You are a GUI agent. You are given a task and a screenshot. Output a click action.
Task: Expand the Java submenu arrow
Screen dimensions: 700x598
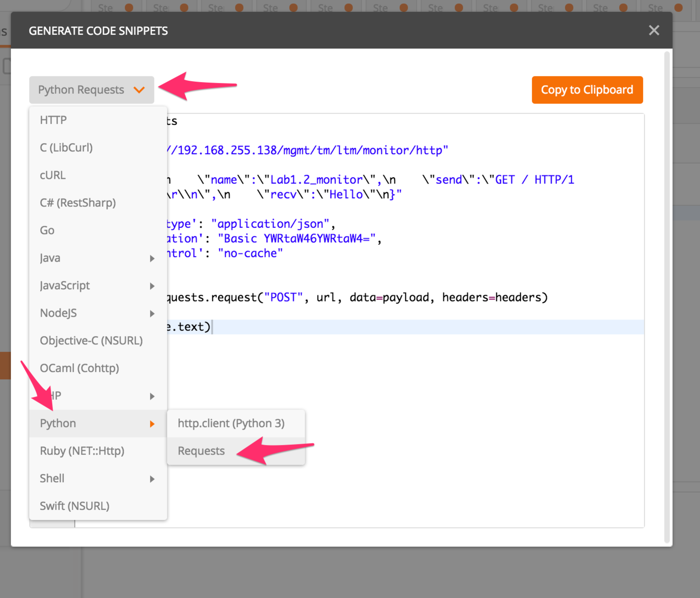[152, 258]
